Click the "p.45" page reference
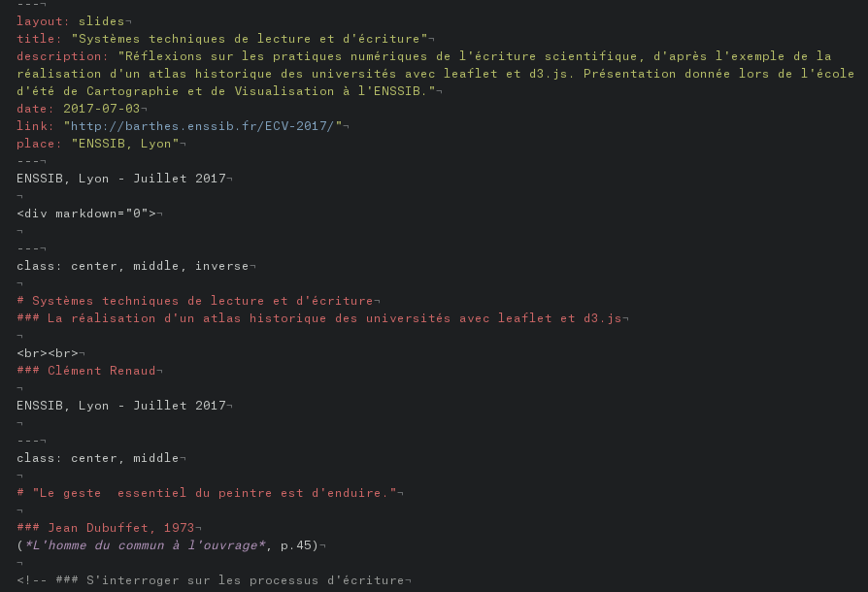Viewport: 868px width, 592px height. (x=295, y=545)
